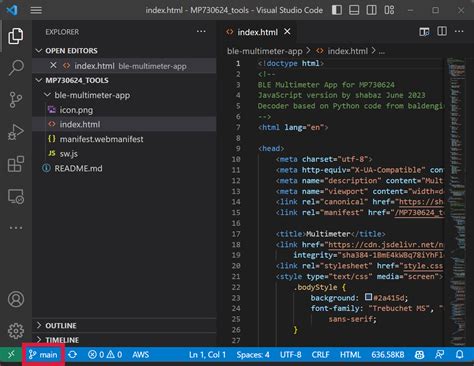The image size is (474, 366).
Task: Place cursor on line 1 doctype html
Action: coord(290,63)
